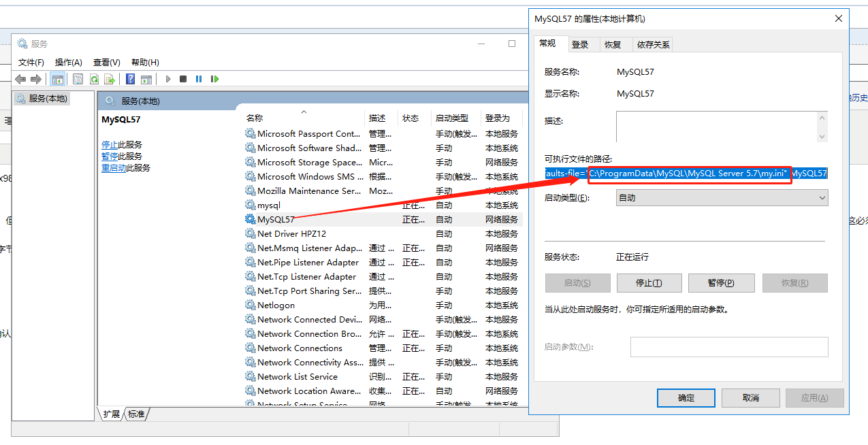
Task: Open the 启动类型 dropdown showing 自动
Action: point(722,198)
